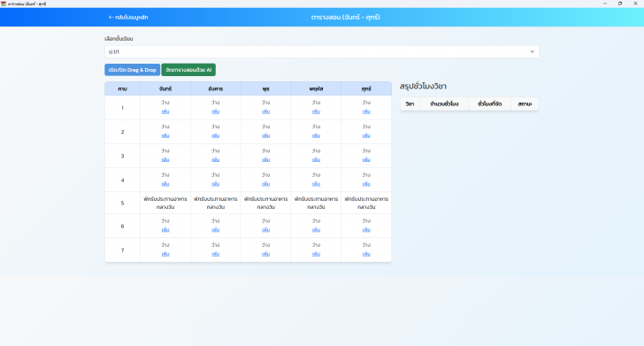Viewport: 644px width, 346px height.
Task: Click the green จัดตารางสอนด้วย AI button
Action: point(188,70)
